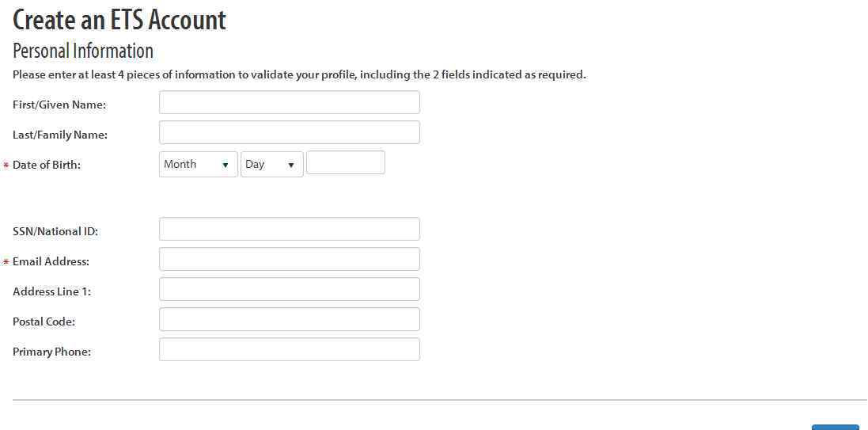The height and width of the screenshot is (430, 868).
Task: Click the "Create an ETS Account" heading
Action: pyautogui.click(x=119, y=20)
